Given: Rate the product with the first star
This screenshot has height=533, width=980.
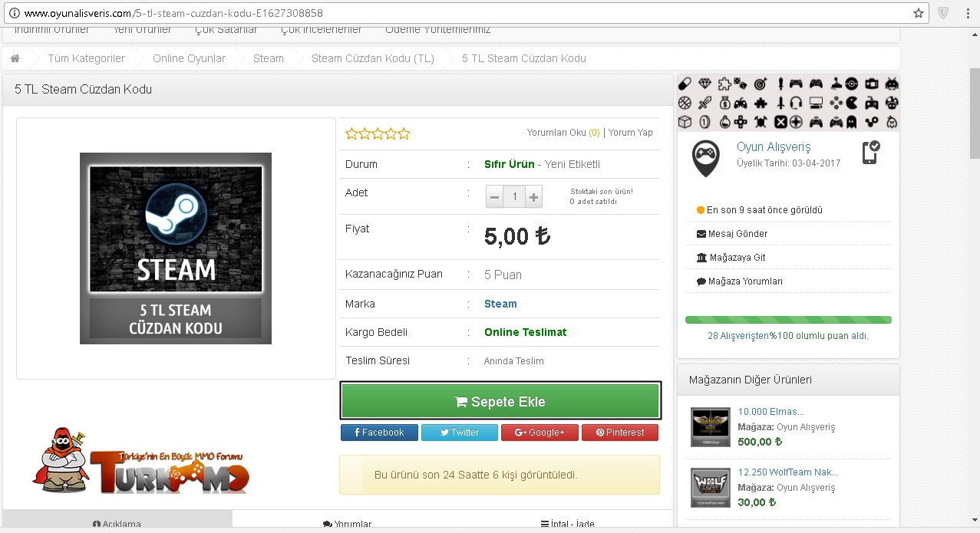Looking at the screenshot, I should 351,133.
